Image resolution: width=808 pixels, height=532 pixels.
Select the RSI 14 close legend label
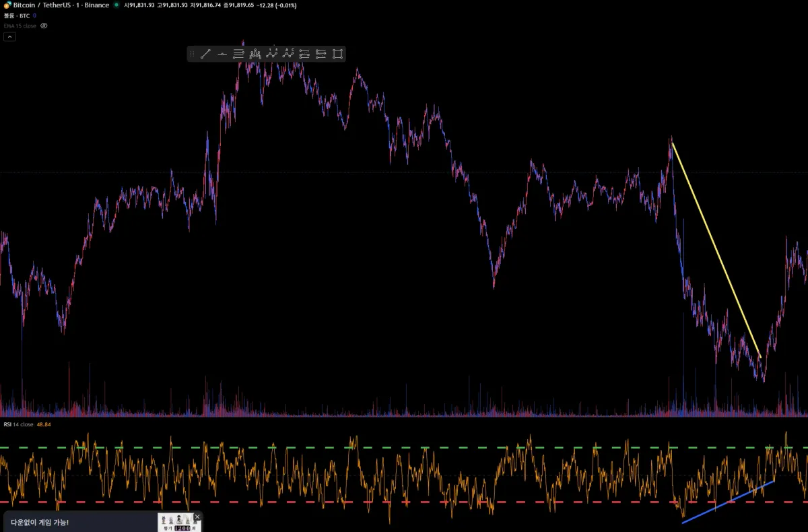tap(18, 425)
